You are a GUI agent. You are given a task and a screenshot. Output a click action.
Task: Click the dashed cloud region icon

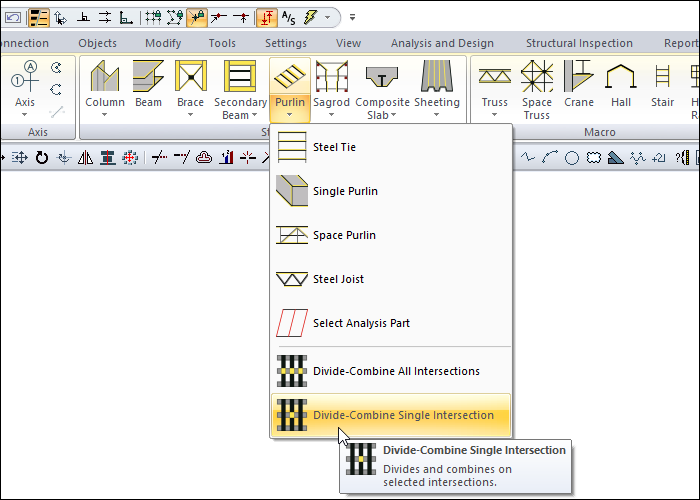(x=594, y=158)
